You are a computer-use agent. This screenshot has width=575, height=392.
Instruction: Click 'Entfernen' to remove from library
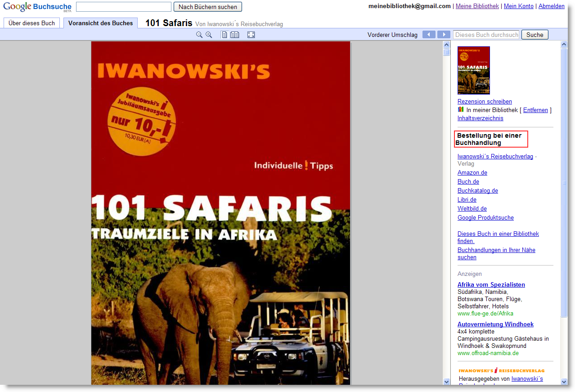535,110
